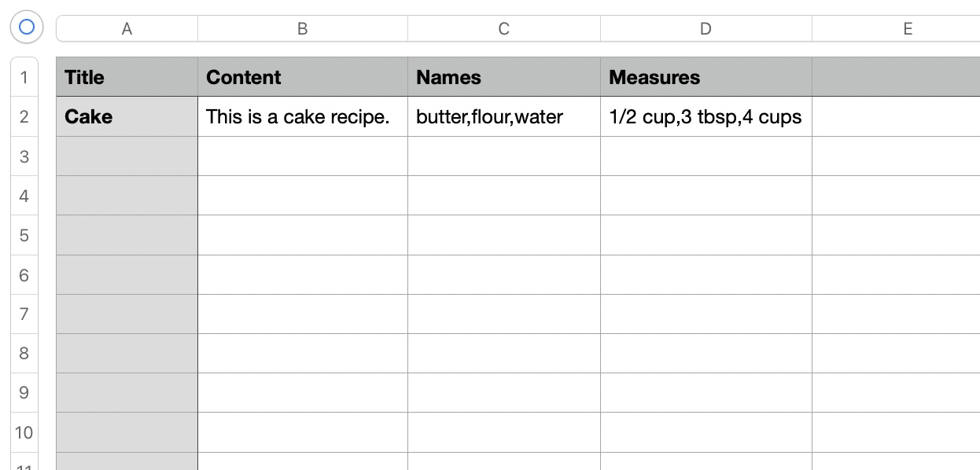Click the Names header cell
Screen dimensions: 980x470
pyautogui.click(x=503, y=77)
